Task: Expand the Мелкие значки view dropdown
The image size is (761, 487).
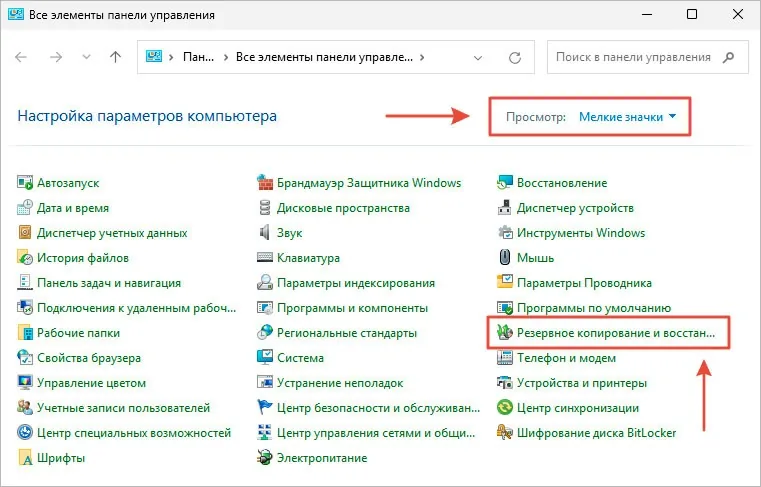Action: point(627,117)
